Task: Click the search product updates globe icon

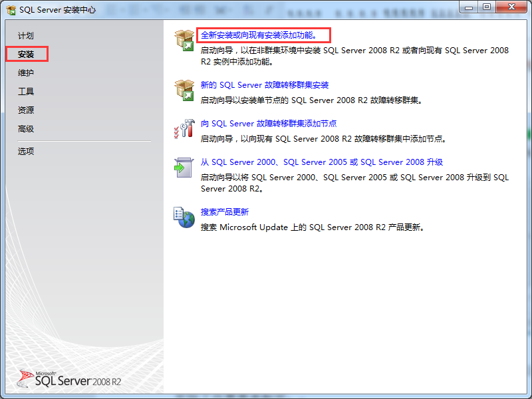Action: [184, 217]
